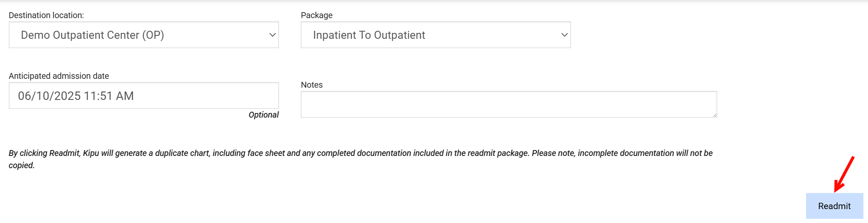This screenshot has height=223, width=868.
Task: Click the chevron arrow on Destination location
Action: 273,35
